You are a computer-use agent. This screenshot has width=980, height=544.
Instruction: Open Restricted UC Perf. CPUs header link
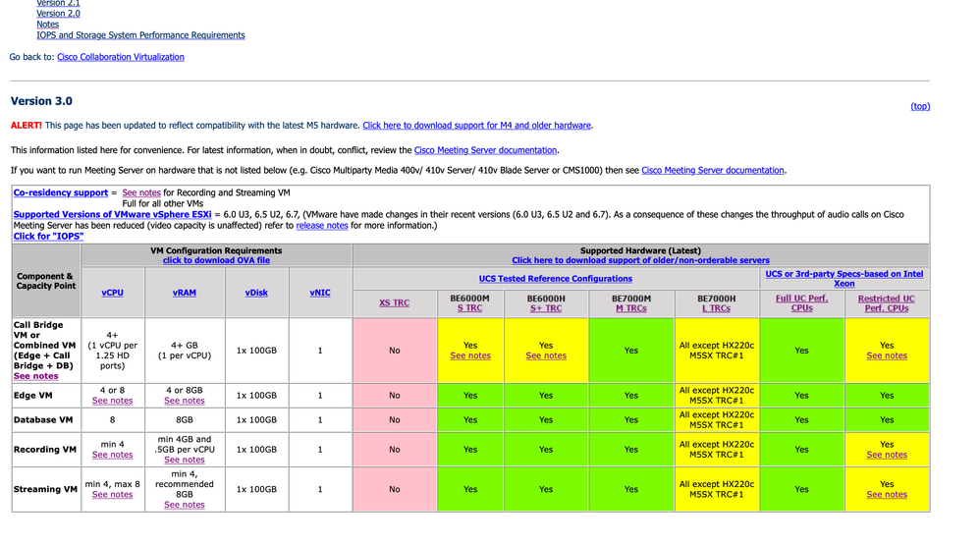click(x=887, y=303)
